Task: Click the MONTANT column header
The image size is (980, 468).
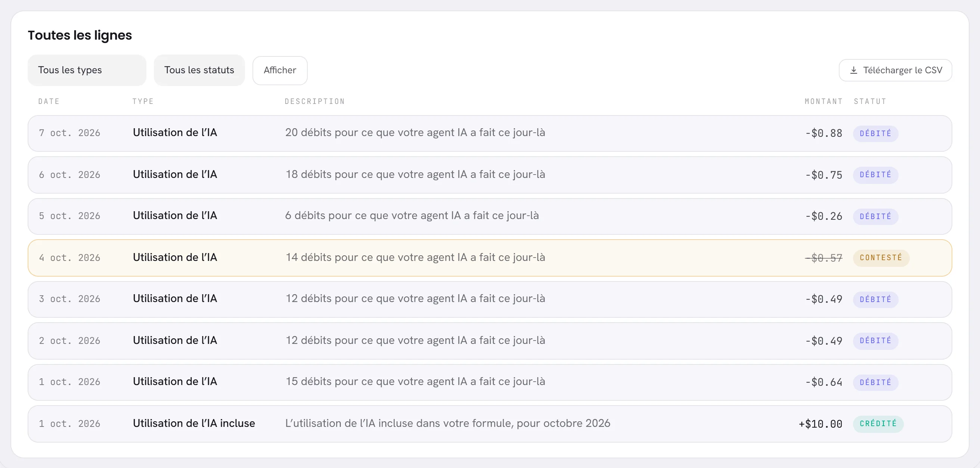Action: click(824, 101)
